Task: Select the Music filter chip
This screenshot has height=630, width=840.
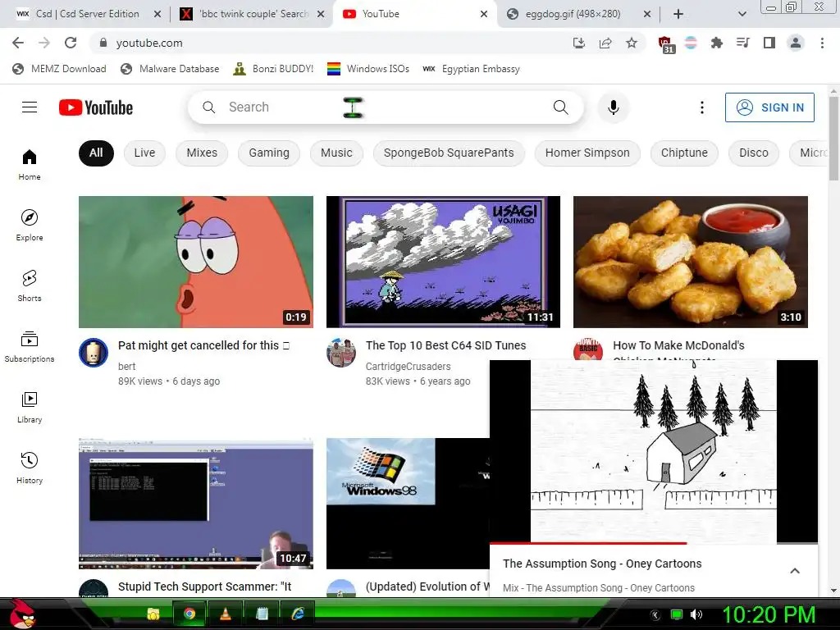Action: tap(336, 153)
